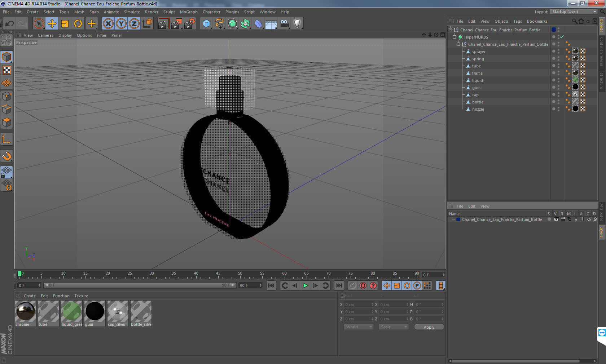
Task: Add a Cube primitive object
Action: click(x=206, y=24)
